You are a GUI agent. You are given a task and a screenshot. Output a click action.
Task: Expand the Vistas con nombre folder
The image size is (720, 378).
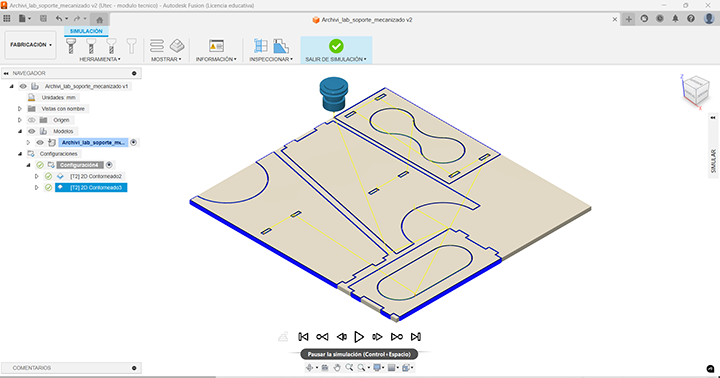coord(20,109)
